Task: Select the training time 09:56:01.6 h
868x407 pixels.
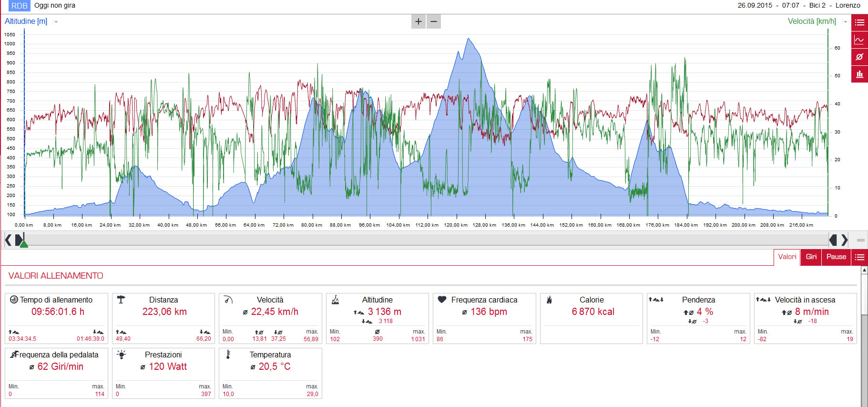Action: (x=58, y=312)
